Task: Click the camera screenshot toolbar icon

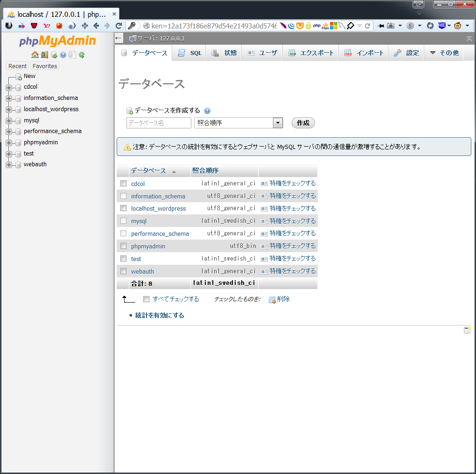Action: click(x=391, y=26)
